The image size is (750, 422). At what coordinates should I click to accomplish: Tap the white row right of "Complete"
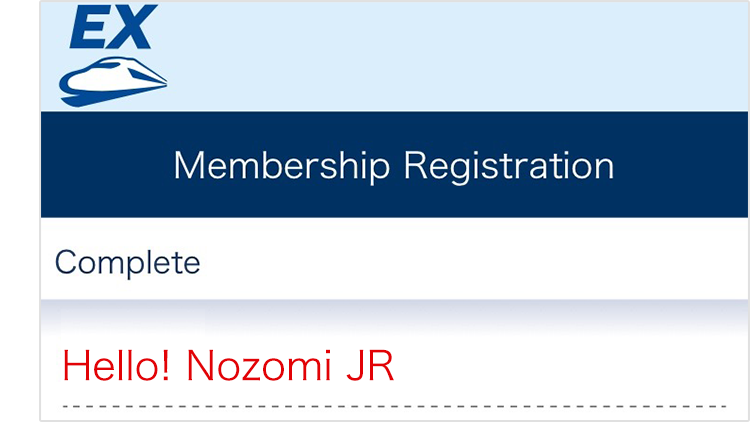pos(470,262)
